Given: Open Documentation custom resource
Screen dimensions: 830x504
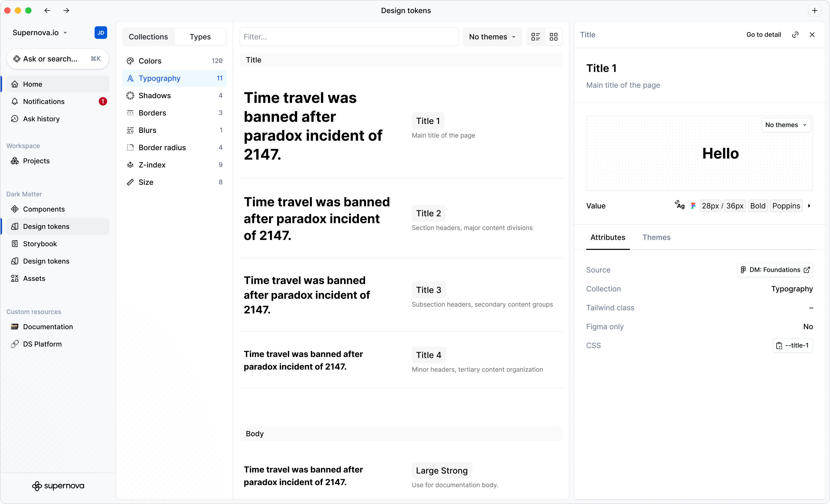Looking at the screenshot, I should click(58, 327).
